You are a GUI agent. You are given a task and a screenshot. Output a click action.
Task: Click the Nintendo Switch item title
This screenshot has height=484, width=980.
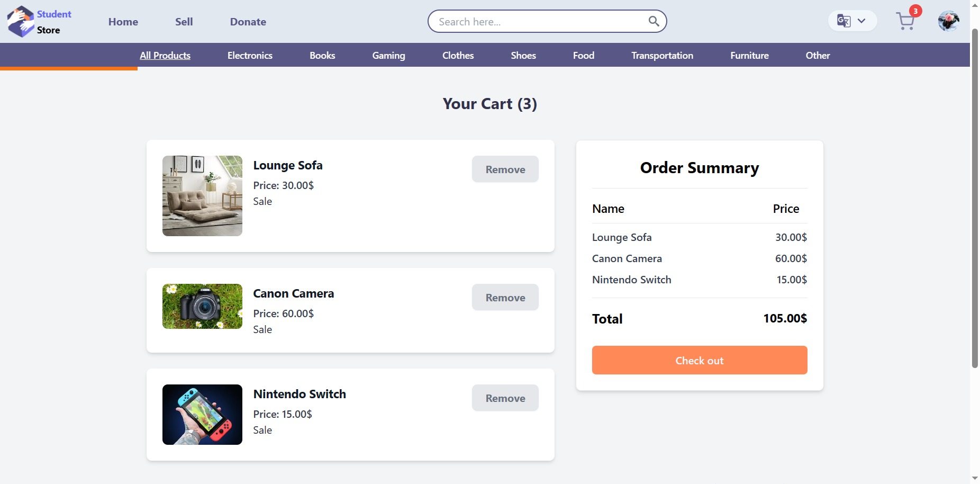click(x=300, y=394)
